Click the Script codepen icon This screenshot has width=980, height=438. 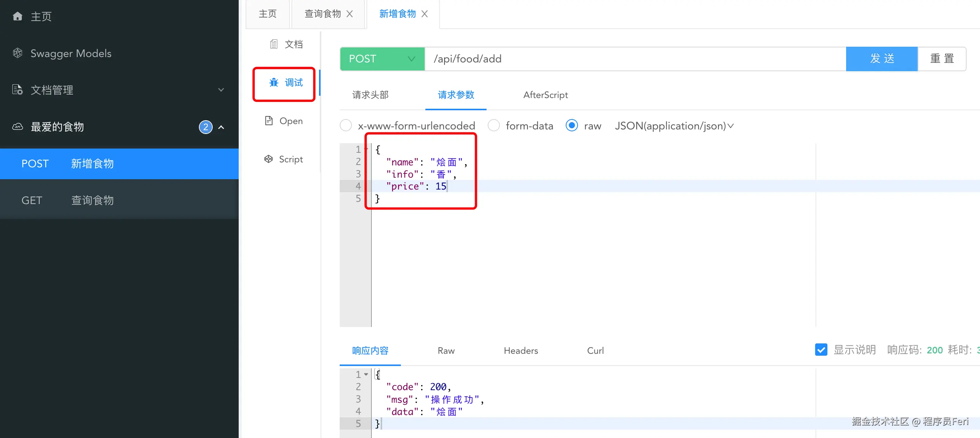[x=269, y=159]
